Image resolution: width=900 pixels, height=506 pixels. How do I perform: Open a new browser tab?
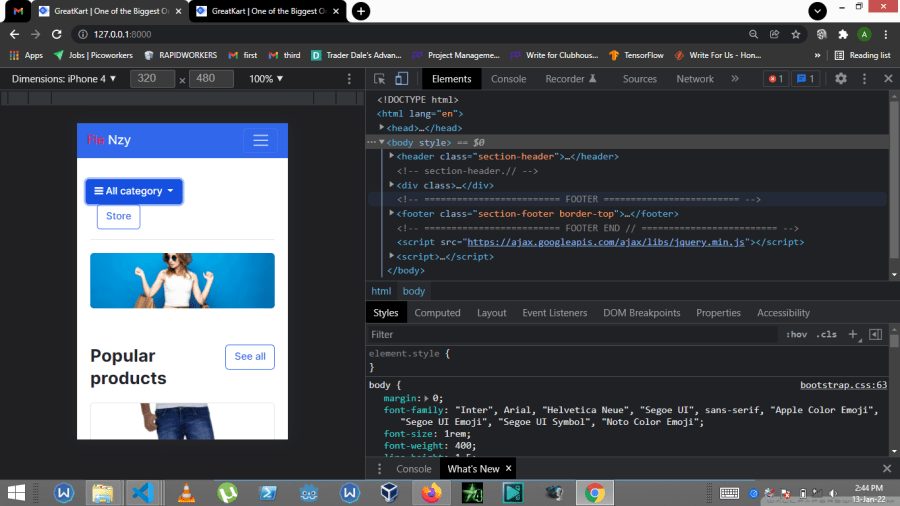[360, 11]
